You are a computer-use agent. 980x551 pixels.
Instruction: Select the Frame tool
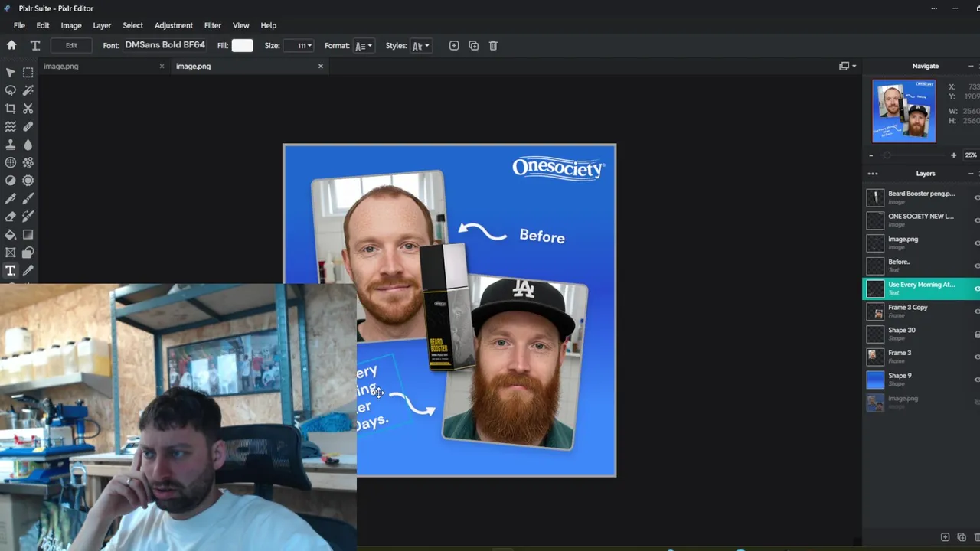click(x=11, y=253)
